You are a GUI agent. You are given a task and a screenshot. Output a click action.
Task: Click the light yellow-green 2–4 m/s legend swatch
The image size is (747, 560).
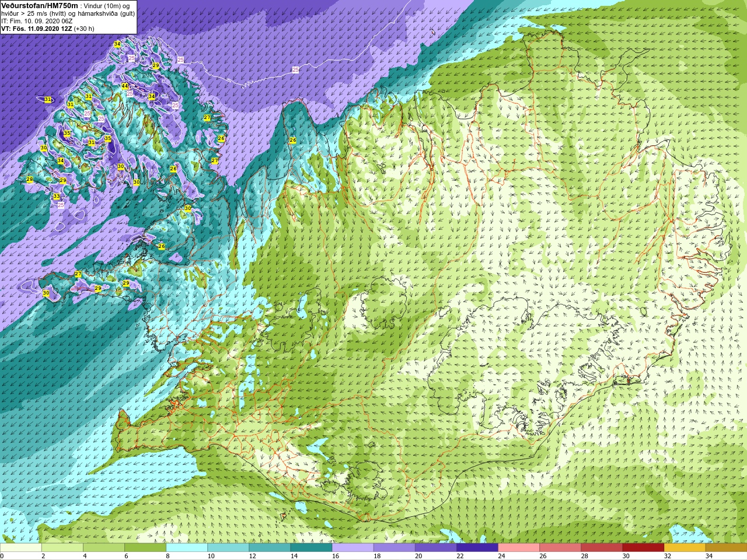62,548
